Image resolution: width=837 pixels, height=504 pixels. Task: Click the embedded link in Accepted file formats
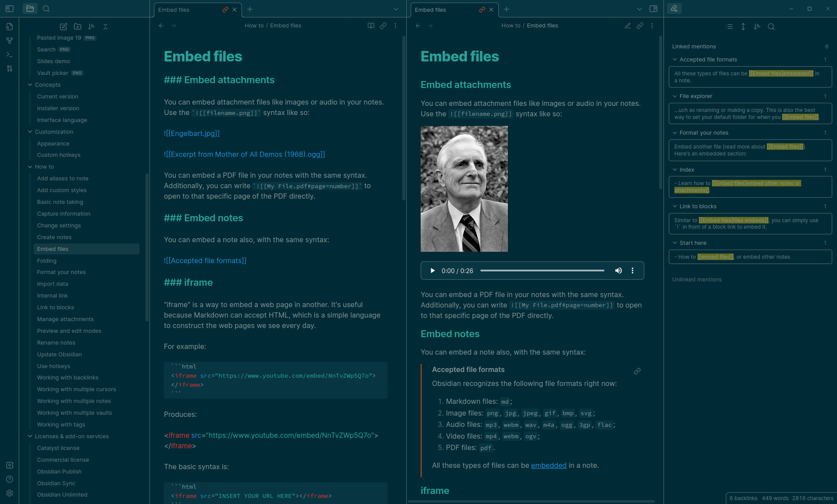548,465
